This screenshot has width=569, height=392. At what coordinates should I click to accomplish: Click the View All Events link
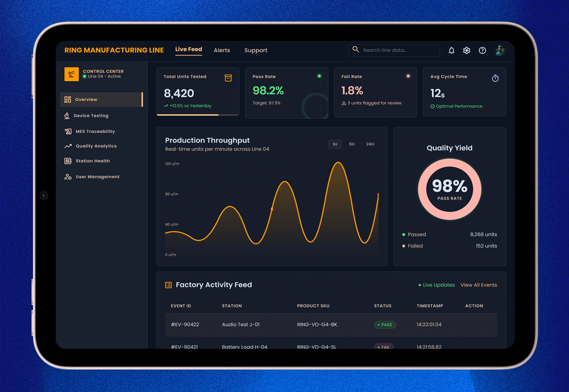click(479, 285)
